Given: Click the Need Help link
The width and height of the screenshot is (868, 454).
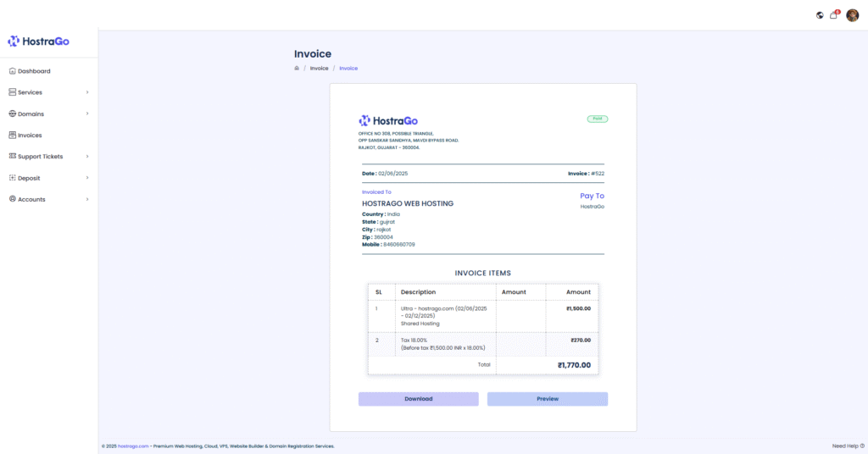Looking at the screenshot, I should [x=848, y=446].
